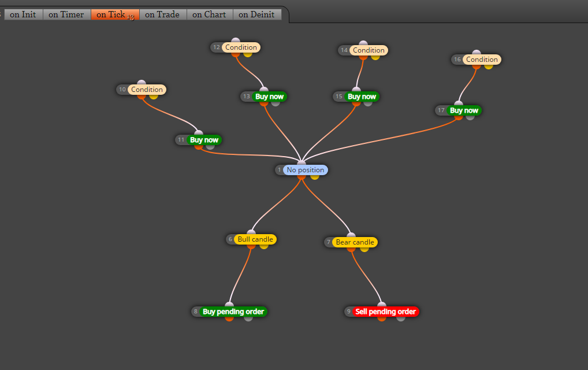Click the top input connector of Sell pending order
The height and width of the screenshot is (370, 588).
pos(382,304)
